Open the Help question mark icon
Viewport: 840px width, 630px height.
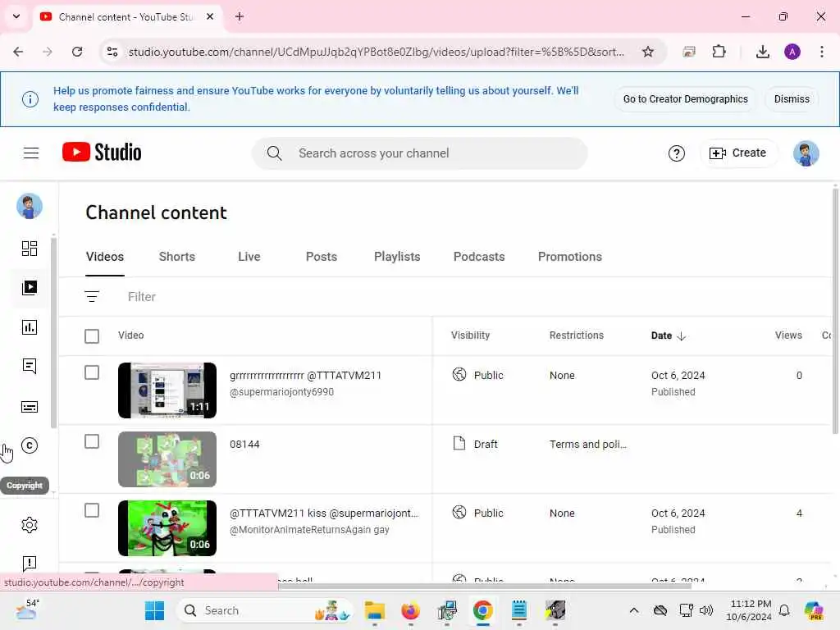tap(676, 153)
